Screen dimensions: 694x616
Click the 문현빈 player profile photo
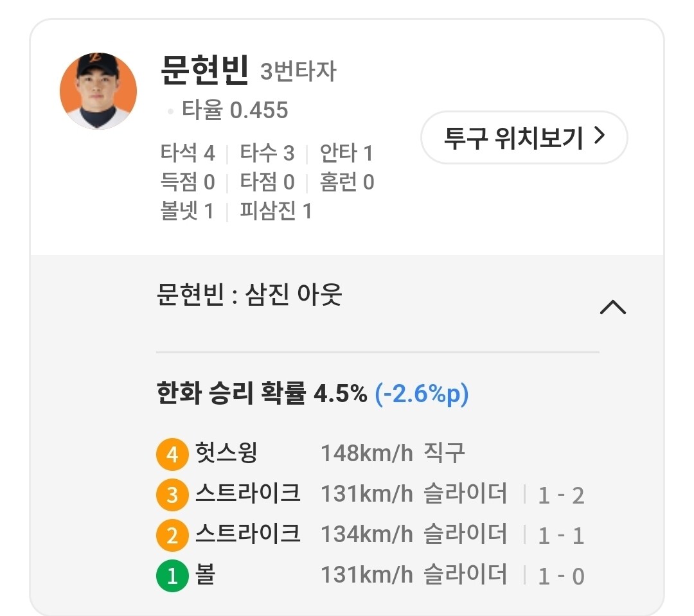(98, 91)
